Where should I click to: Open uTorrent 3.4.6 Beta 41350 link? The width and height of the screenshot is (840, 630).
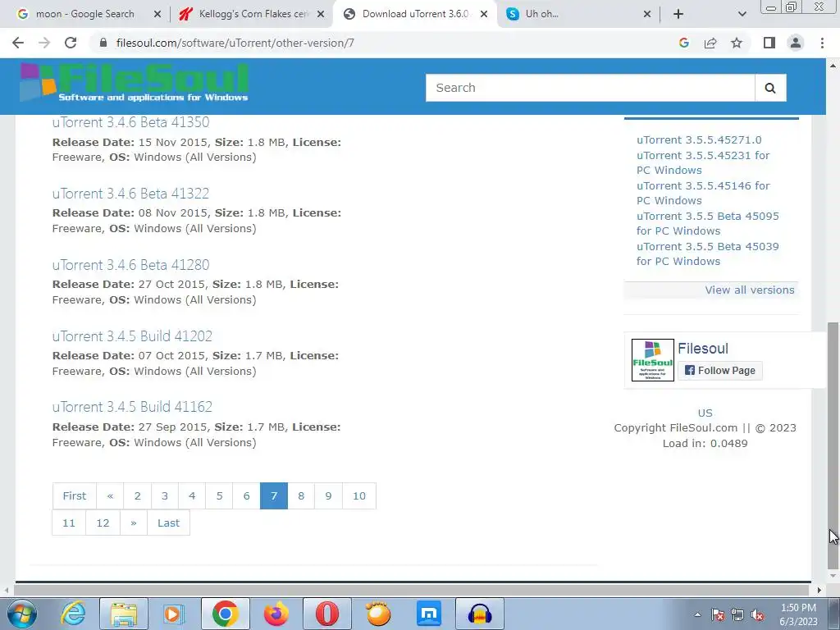130,122
